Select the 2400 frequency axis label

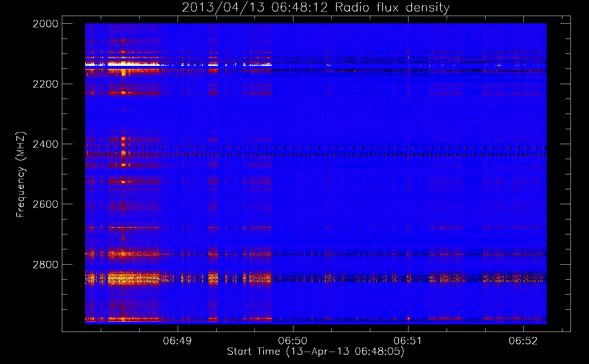[46, 144]
